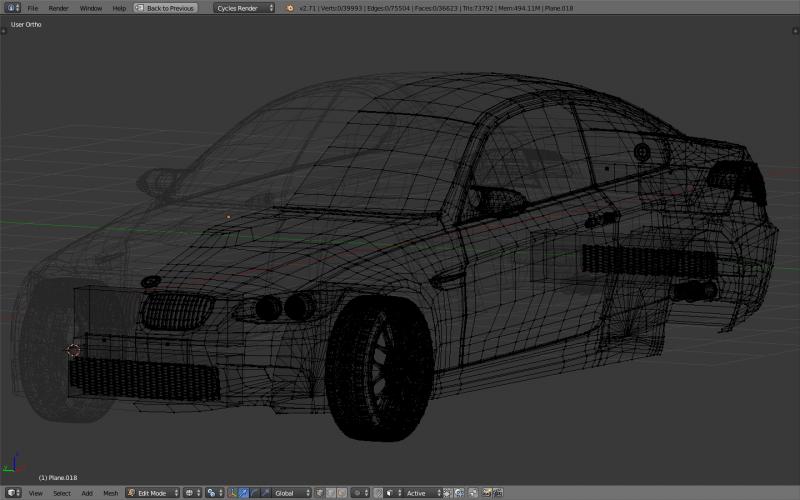Click the 3D cursor in the viewport
Screen dimensions: 800x500
[73, 351]
